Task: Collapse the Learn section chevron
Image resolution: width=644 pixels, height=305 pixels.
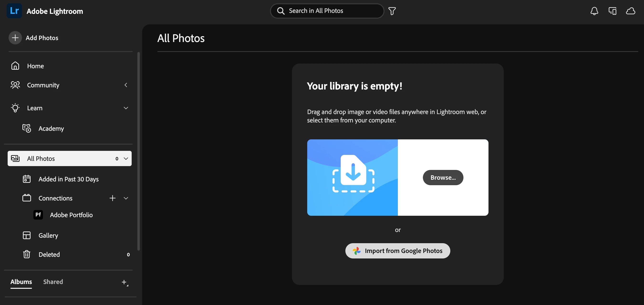Action: pyautogui.click(x=126, y=108)
